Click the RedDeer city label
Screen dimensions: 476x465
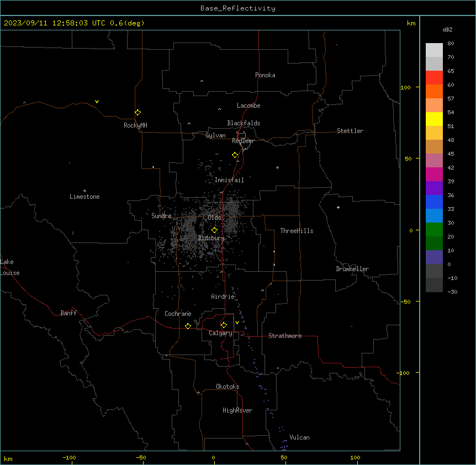243,141
